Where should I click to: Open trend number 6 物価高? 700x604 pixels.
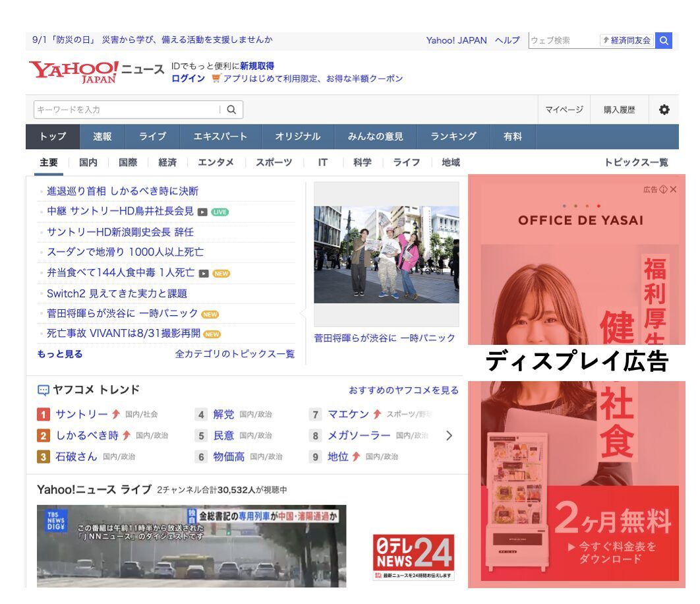[x=229, y=457]
